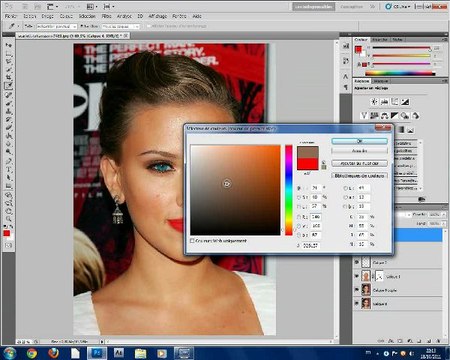Open the Affichage menu
Image resolution: width=450 pixels, height=360 pixels.
(158, 16)
